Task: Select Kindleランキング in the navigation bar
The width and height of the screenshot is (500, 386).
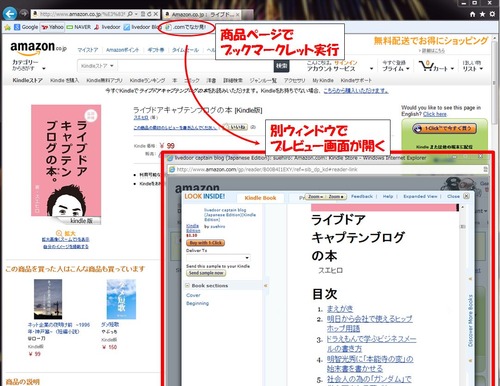Action: (x=147, y=80)
